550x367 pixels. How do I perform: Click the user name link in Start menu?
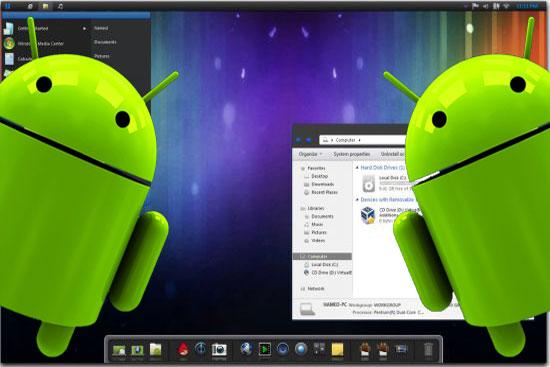tap(101, 28)
